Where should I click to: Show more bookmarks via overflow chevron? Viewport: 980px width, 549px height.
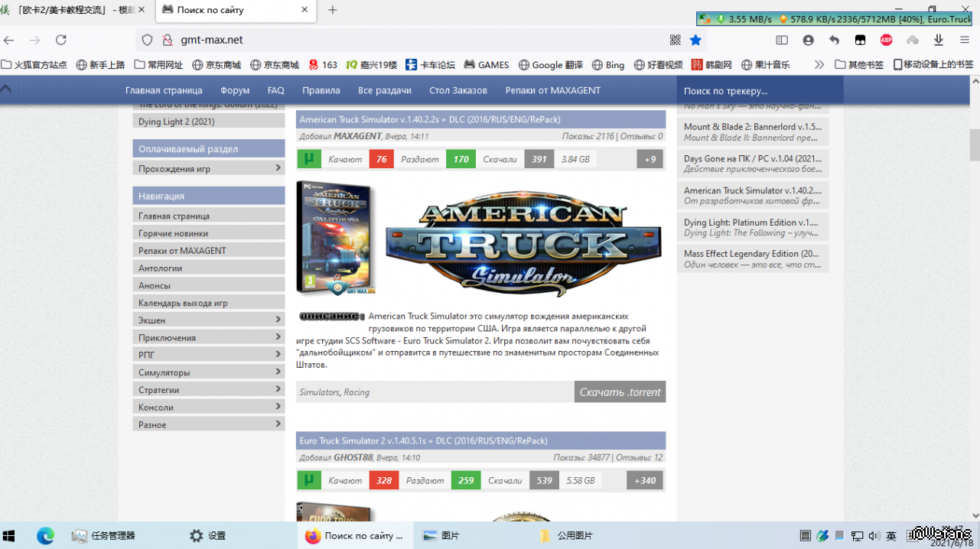(x=819, y=65)
